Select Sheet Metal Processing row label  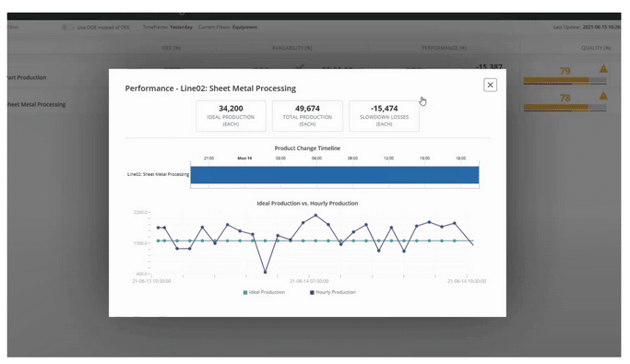37,104
